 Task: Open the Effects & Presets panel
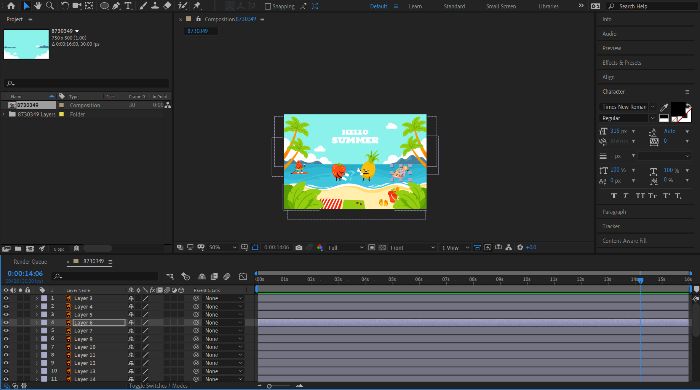(621, 62)
